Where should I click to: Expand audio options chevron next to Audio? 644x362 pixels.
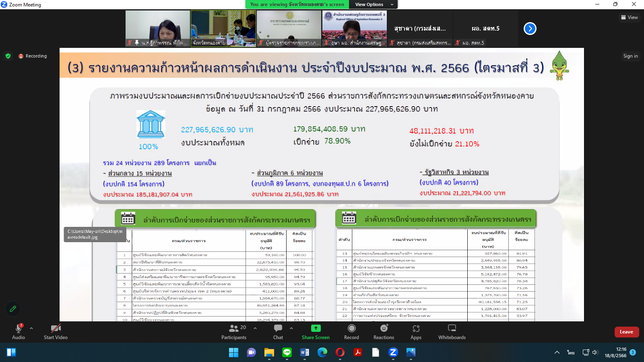pos(31,328)
